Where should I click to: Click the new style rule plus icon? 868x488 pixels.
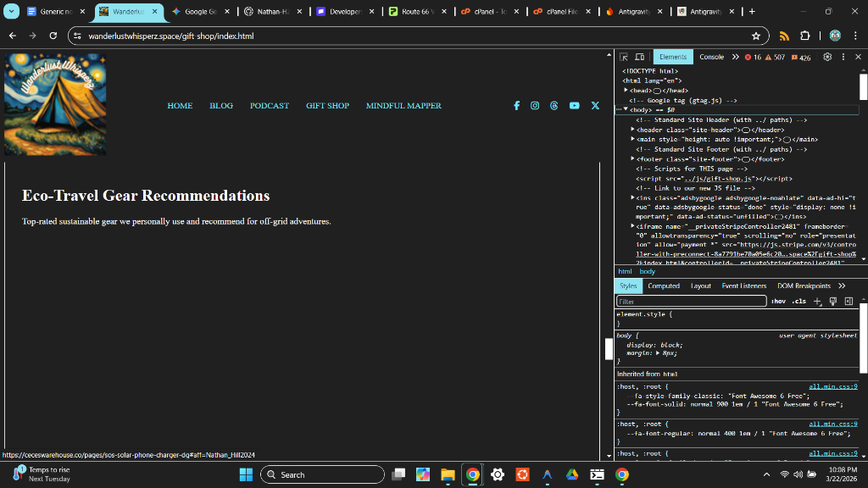(817, 301)
